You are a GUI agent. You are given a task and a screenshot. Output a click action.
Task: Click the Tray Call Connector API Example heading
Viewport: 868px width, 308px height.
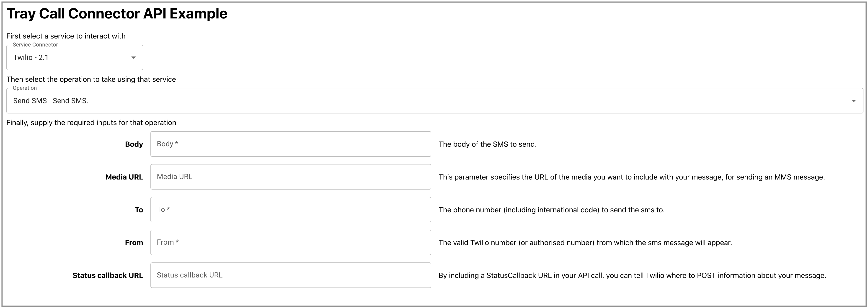click(117, 14)
